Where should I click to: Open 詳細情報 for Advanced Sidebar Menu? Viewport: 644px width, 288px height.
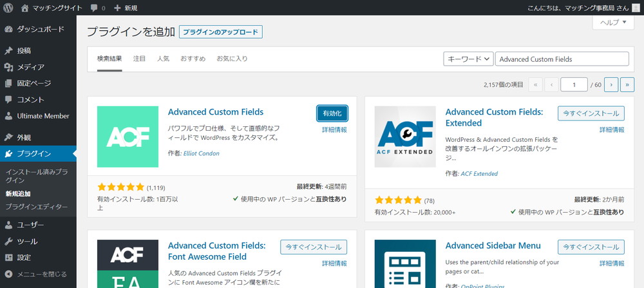click(612, 264)
